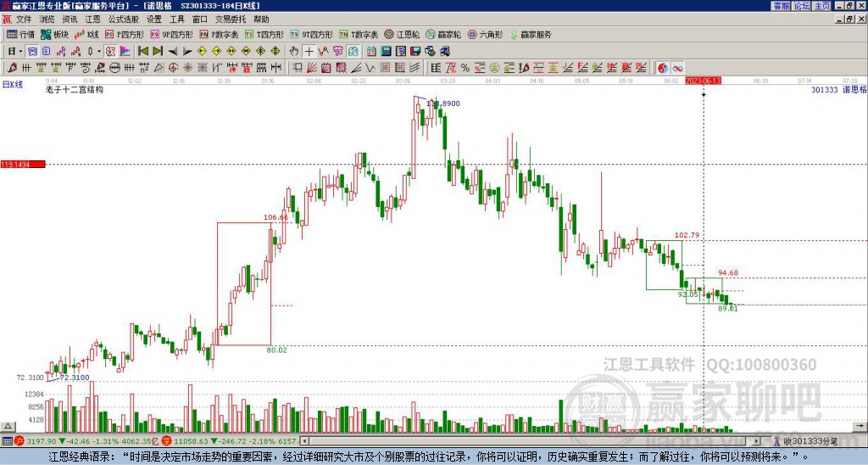868x465 pixels.
Task: Click the infinity symbol icon
Action: (x=677, y=68)
